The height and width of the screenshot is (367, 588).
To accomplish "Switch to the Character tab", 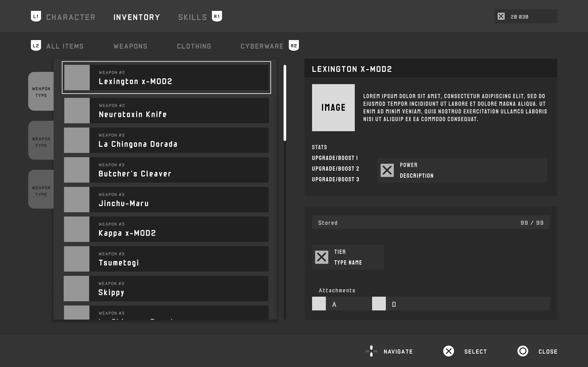I will (71, 17).
